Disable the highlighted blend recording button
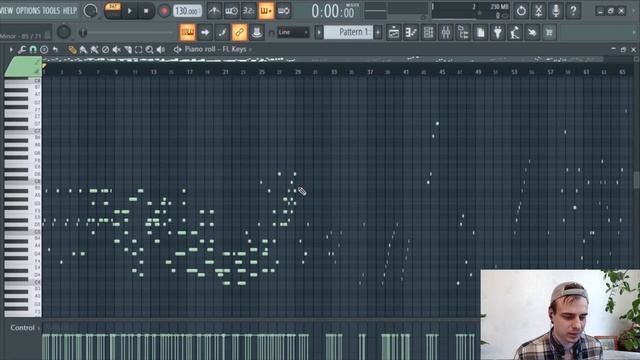Screen dimensions: 640x360 [266, 11]
